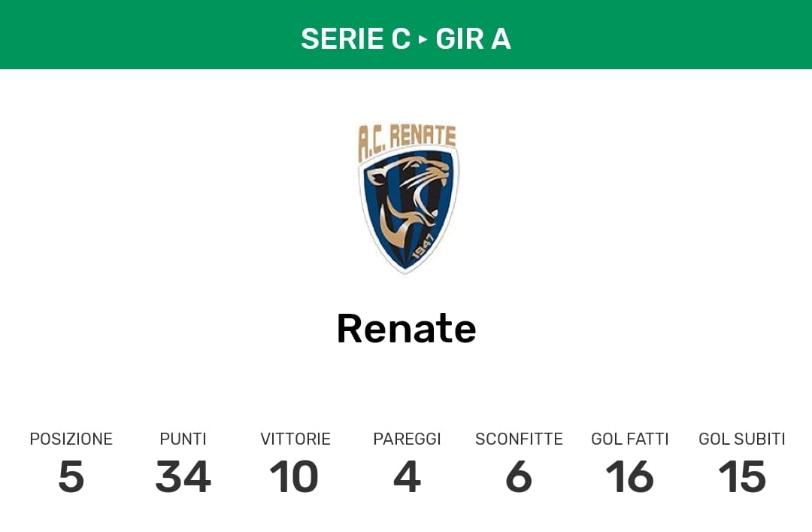Open the GIR A group link
The width and height of the screenshot is (812, 532).
click(473, 39)
